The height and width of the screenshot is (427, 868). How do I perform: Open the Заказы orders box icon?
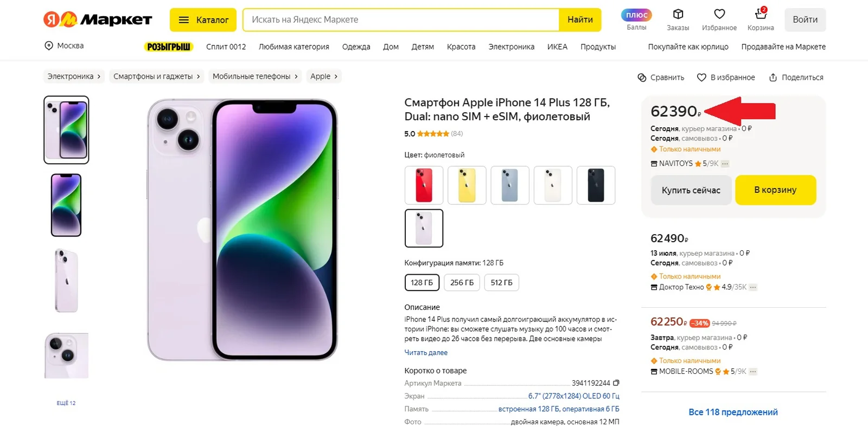pos(678,15)
